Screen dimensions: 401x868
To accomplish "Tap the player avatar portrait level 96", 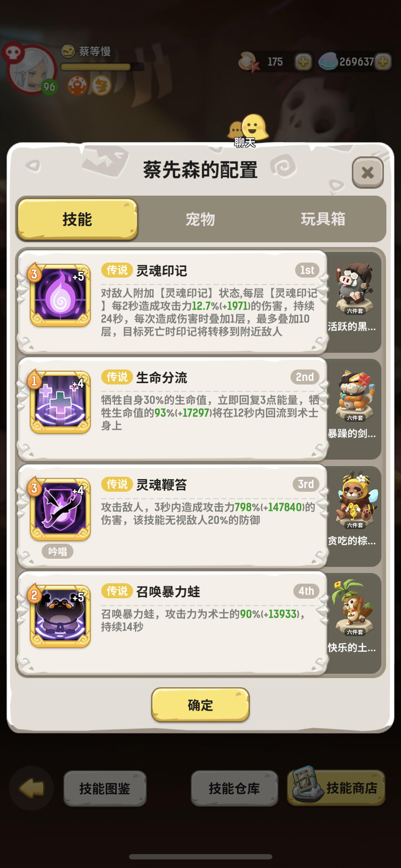I will [32, 70].
